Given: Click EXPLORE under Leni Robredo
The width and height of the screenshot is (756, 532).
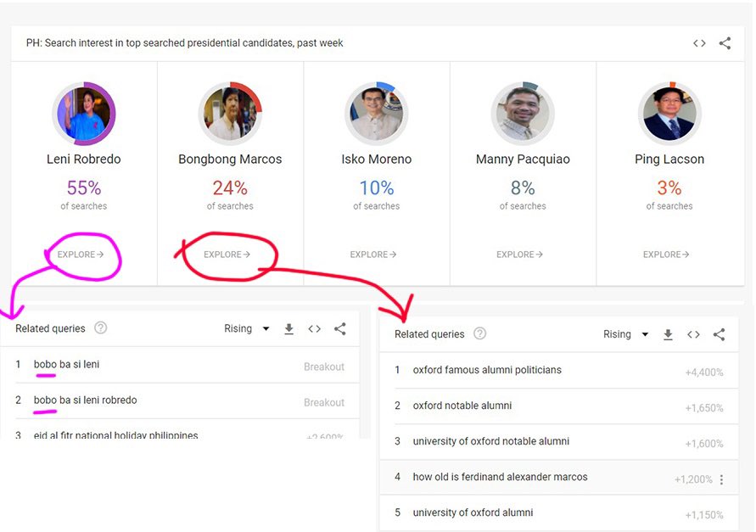Looking at the screenshot, I should (x=82, y=254).
